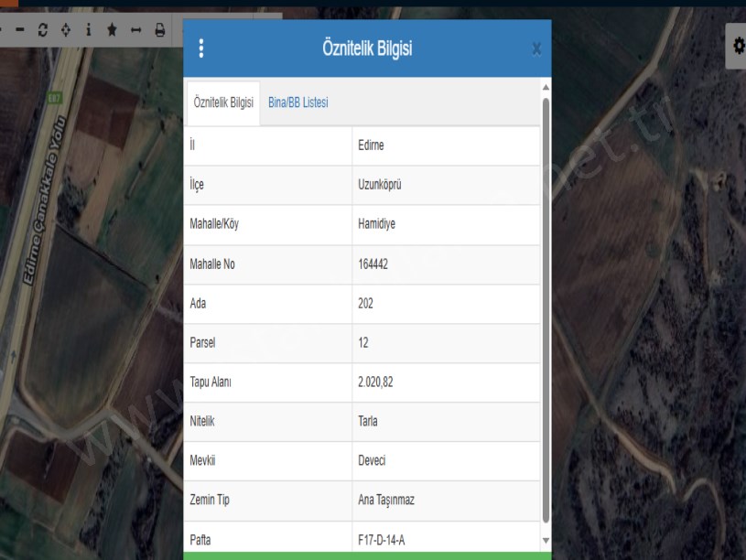746x560 pixels.
Task: Click the info query icon
Action: (x=89, y=30)
